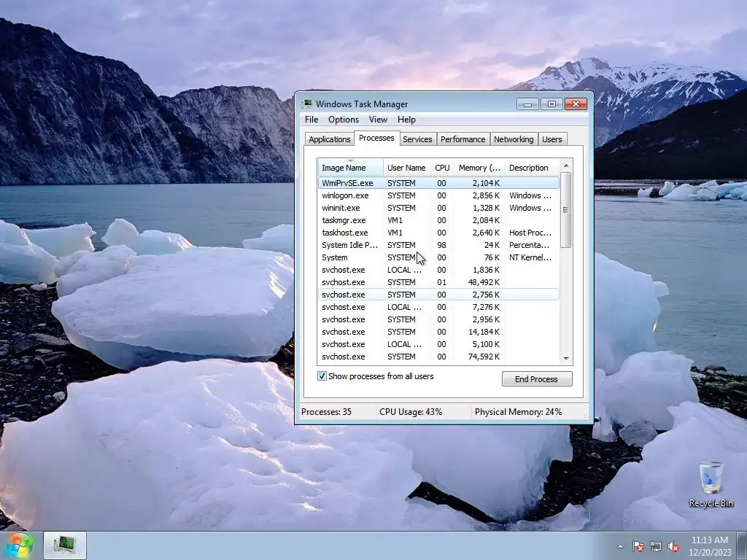
Task: Select svchost.exe using 48,492 K
Action: pyautogui.click(x=438, y=282)
